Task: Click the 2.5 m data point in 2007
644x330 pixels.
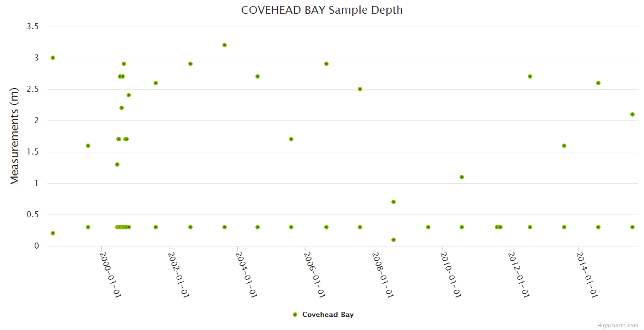Action: 360,89
